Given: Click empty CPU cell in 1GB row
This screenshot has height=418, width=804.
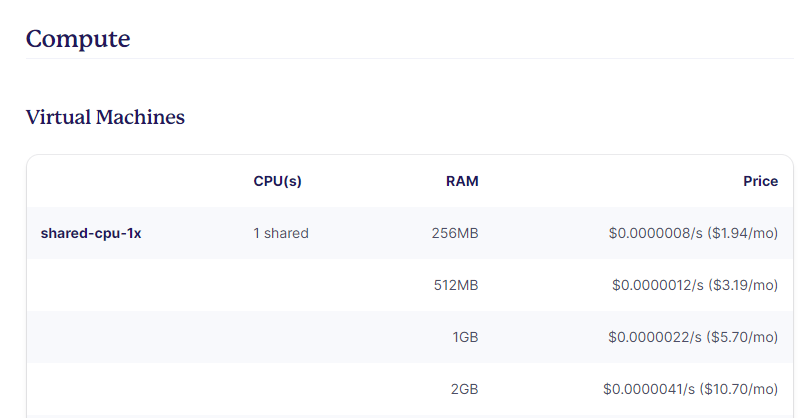Looking at the screenshot, I should click(x=281, y=337).
